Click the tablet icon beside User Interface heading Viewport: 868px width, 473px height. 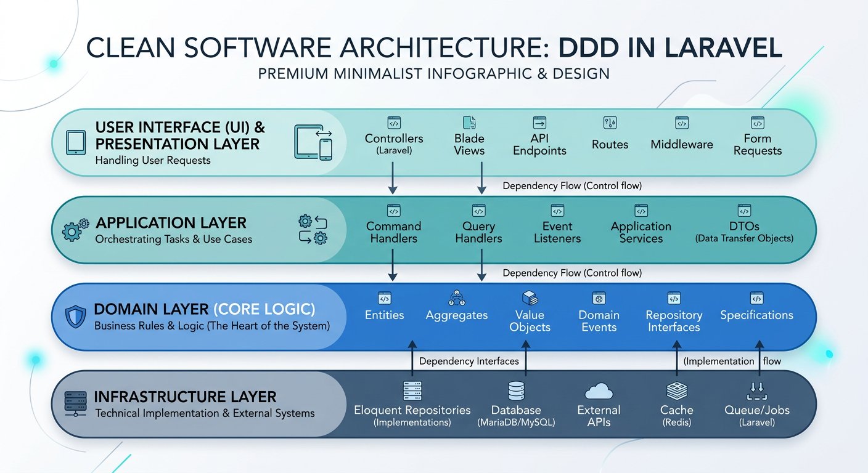tap(76, 143)
